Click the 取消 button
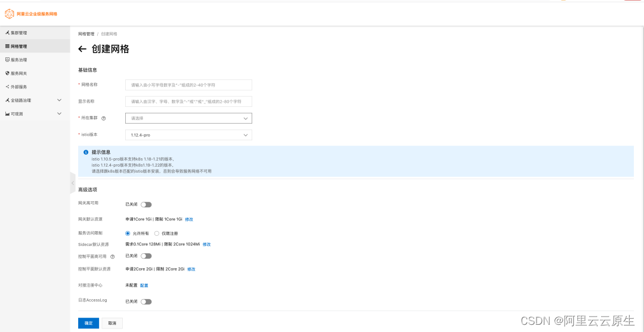This screenshot has height=332, width=644. click(x=112, y=323)
